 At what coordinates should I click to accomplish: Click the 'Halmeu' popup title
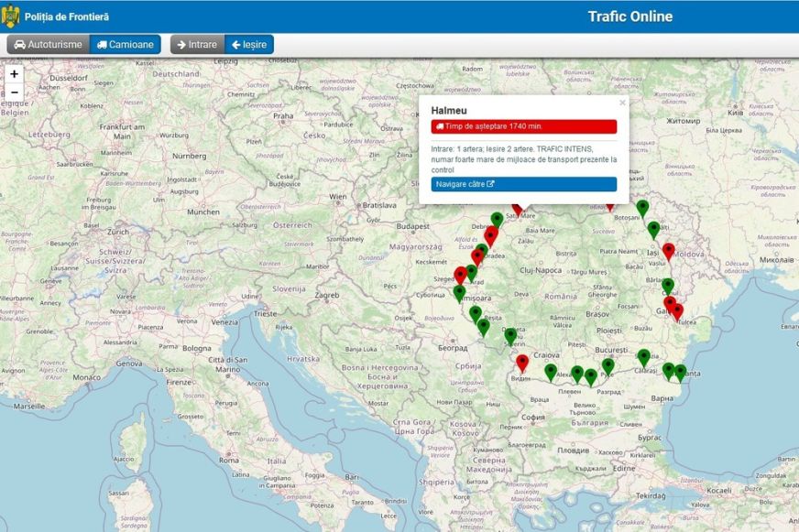[449, 111]
